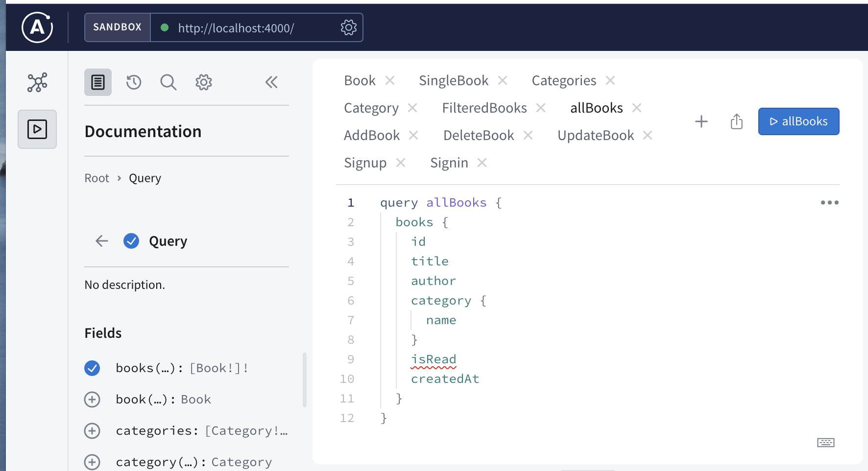Open the Schema graph icon in sidebar
The width and height of the screenshot is (868, 471).
pos(37,82)
